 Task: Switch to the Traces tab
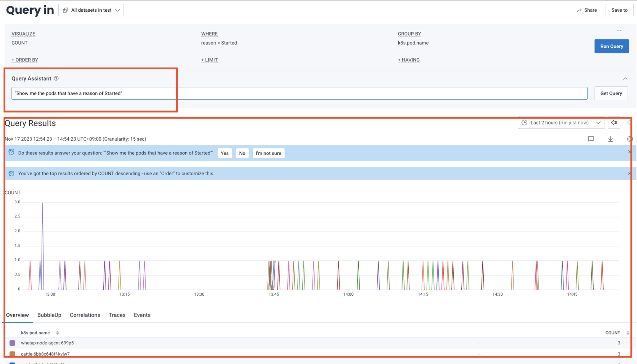click(117, 315)
